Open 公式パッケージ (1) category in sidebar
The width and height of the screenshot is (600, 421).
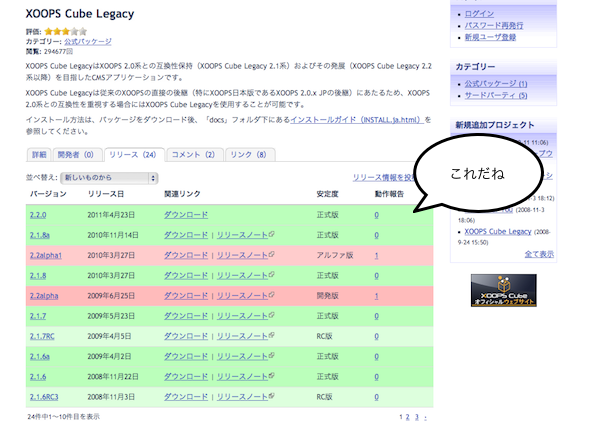click(496, 84)
